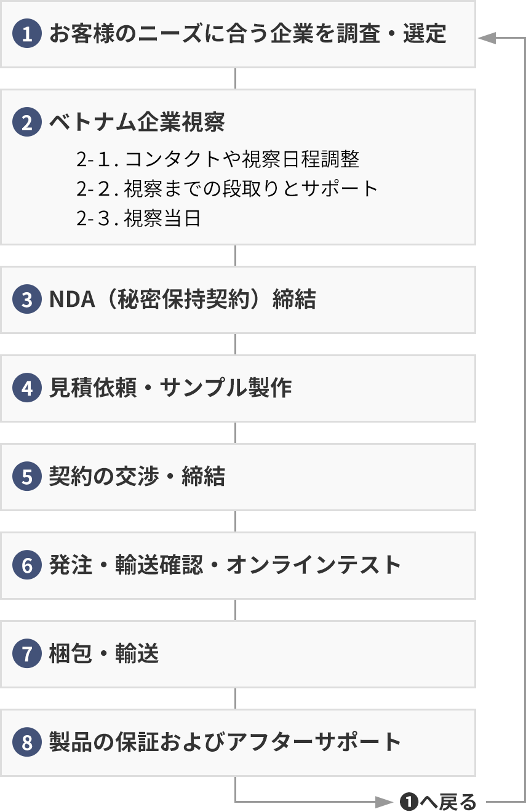Select the 発注・輸送確認・オンラインテスト step
The image size is (526, 812).
(225, 565)
